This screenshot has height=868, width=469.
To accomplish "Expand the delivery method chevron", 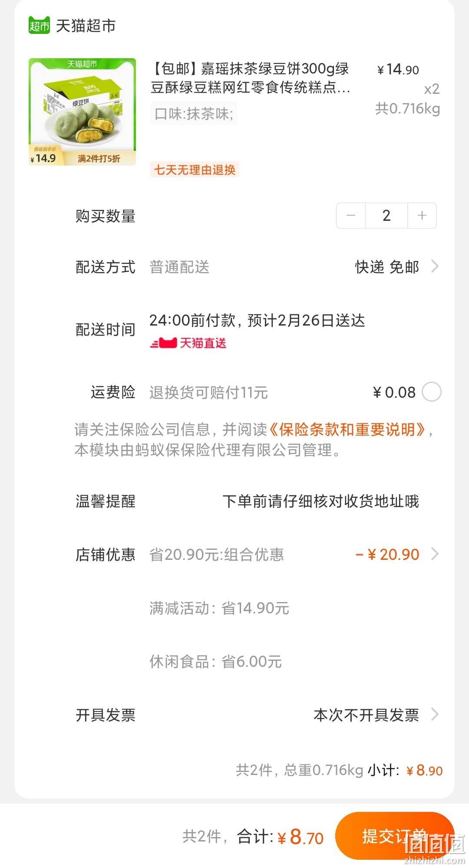I will click(x=435, y=266).
